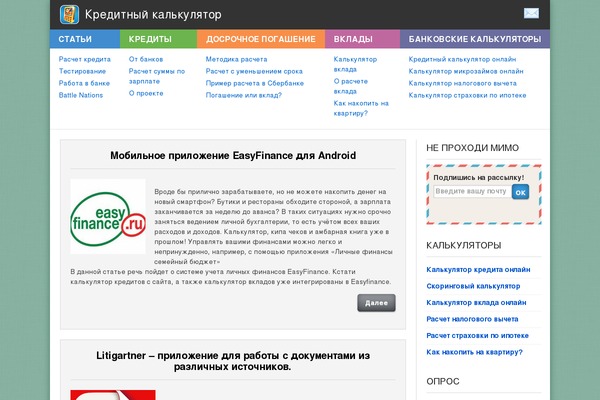Open the Скоринговый калькулятор link
Viewport: 600px width, 400px height.
(473, 286)
